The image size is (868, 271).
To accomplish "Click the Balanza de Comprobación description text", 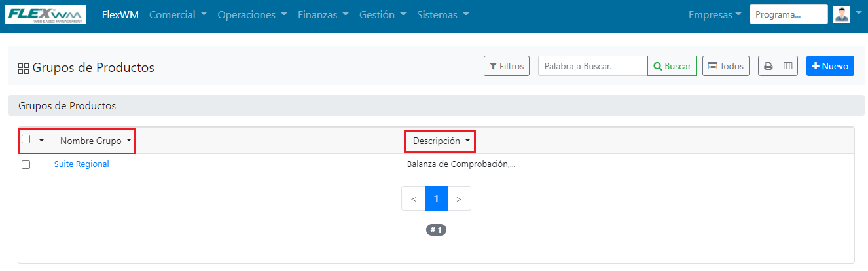I will point(461,164).
